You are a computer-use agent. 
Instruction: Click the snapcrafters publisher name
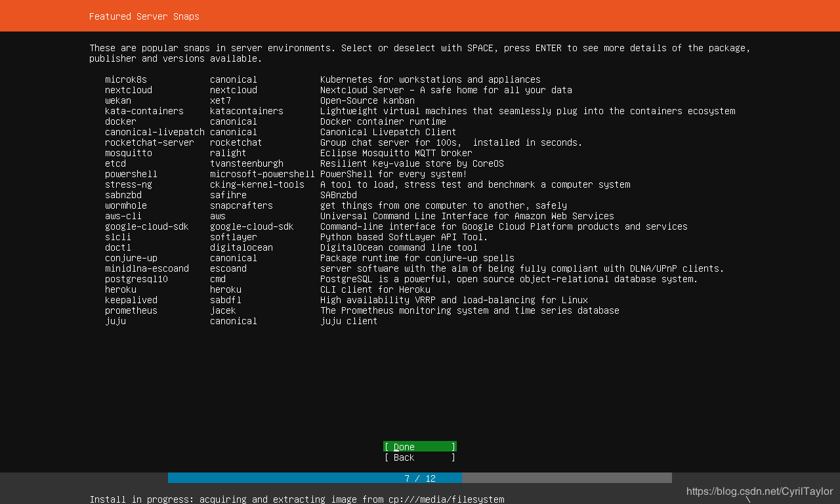point(241,205)
